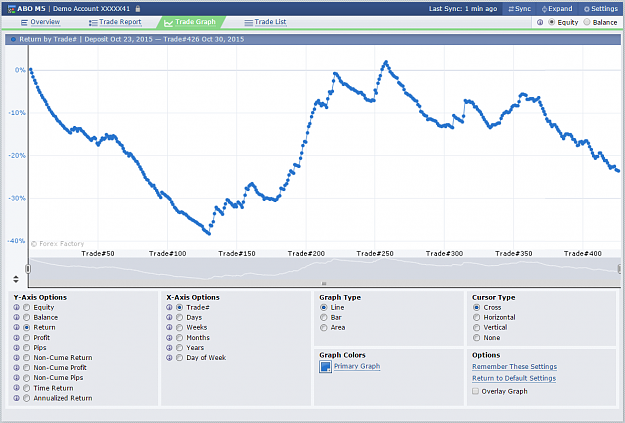625x423 pixels.
Task: Click the Primary Graph color link
Action: (x=357, y=366)
